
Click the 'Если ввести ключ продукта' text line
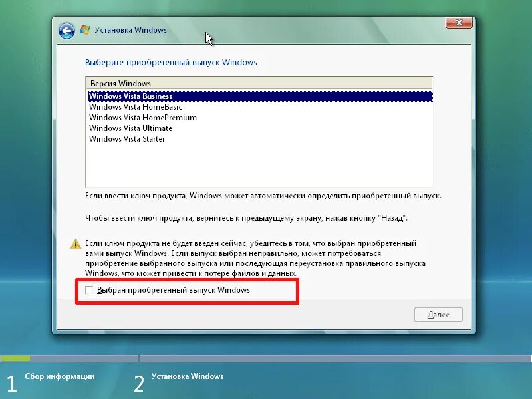pyautogui.click(x=263, y=196)
